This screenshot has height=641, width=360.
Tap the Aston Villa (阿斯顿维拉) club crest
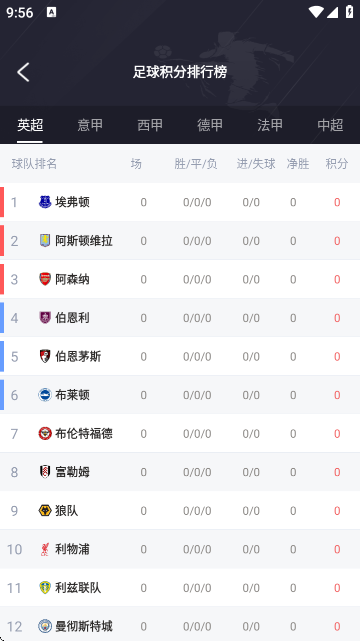point(45,240)
